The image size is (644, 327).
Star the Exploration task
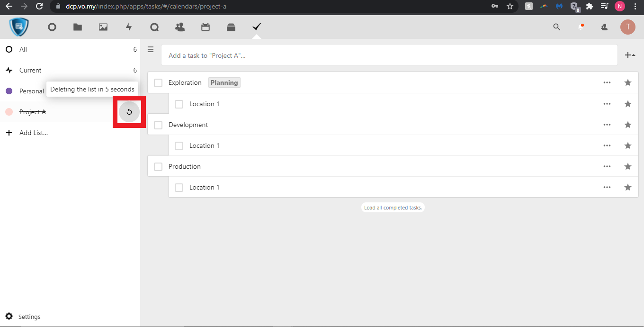(x=628, y=82)
